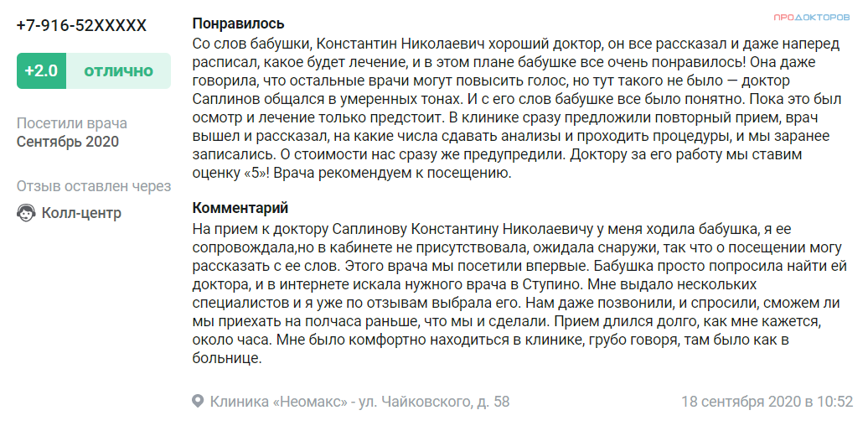Click the word 'больнице' ending the comment

tap(227, 358)
